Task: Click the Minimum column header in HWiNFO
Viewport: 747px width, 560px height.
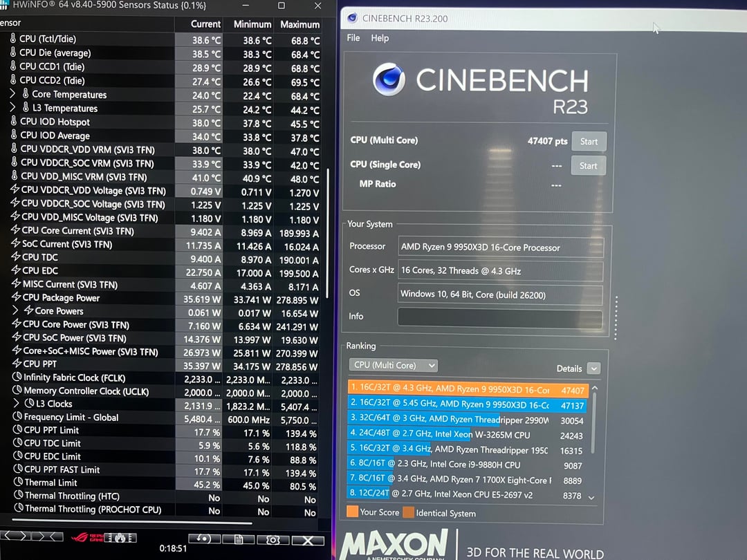Action: click(x=252, y=24)
